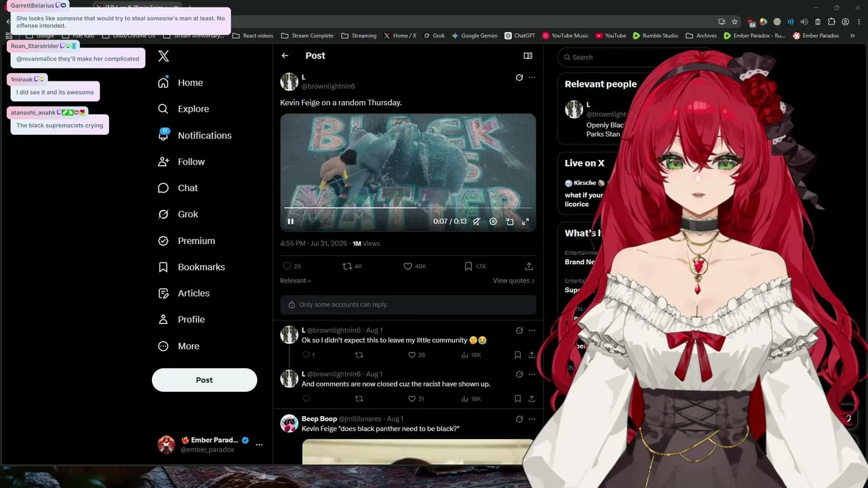The image size is (868, 488).
Task: Open the Stream Complete bookmark folder
Action: point(307,36)
